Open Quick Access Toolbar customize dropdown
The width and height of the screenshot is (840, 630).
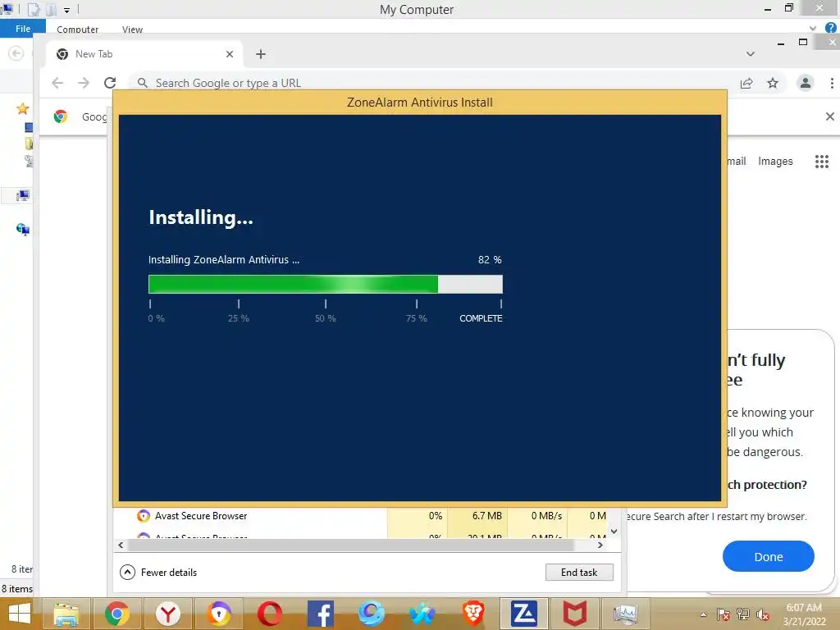(66, 10)
